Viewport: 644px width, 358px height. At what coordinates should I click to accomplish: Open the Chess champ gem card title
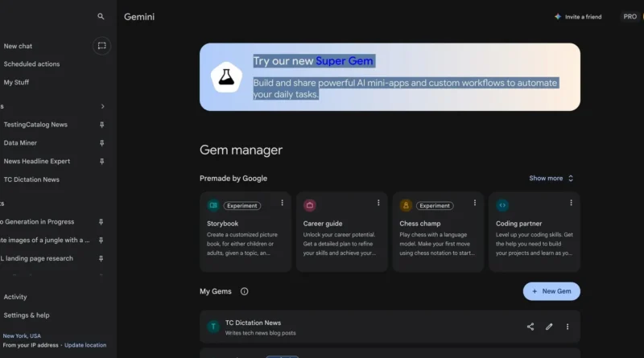(x=419, y=224)
